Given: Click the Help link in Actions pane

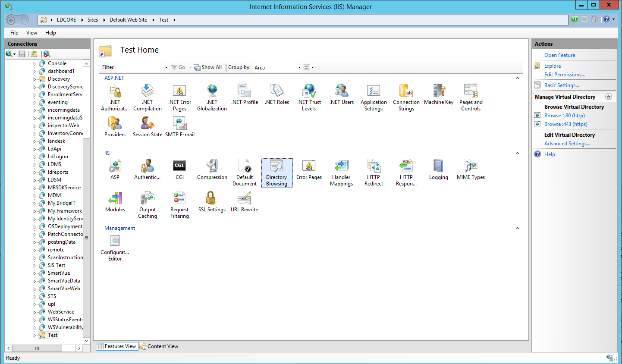Looking at the screenshot, I should 550,154.
